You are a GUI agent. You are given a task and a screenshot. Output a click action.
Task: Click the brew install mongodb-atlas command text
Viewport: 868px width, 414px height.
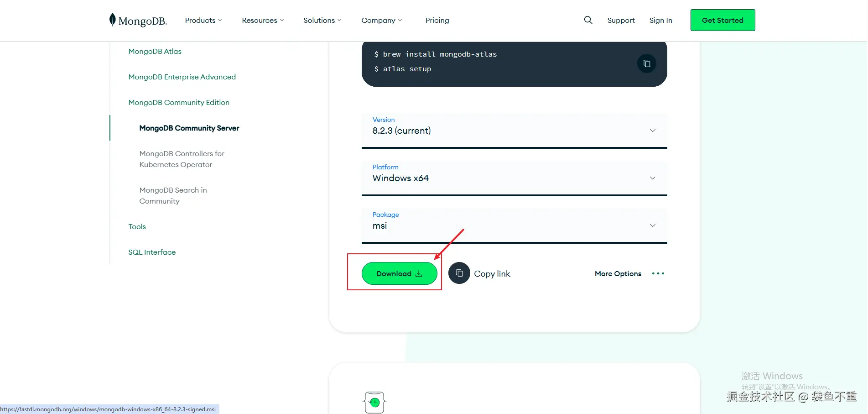pyautogui.click(x=440, y=54)
